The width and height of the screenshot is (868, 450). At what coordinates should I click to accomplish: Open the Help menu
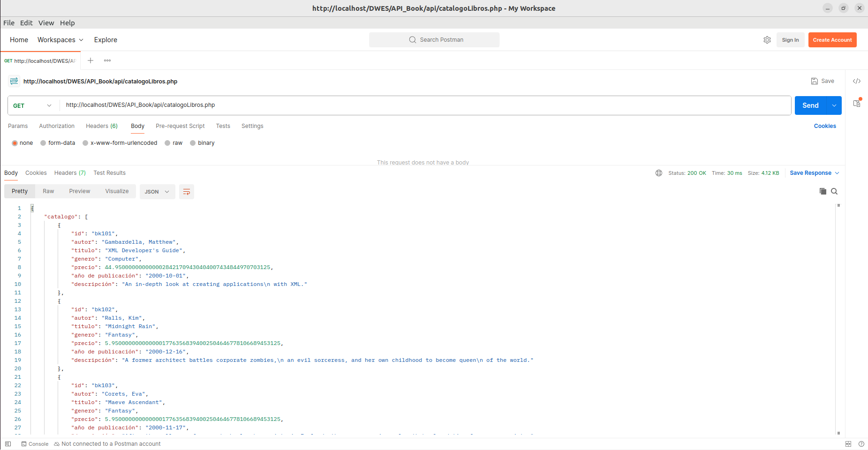(x=68, y=23)
